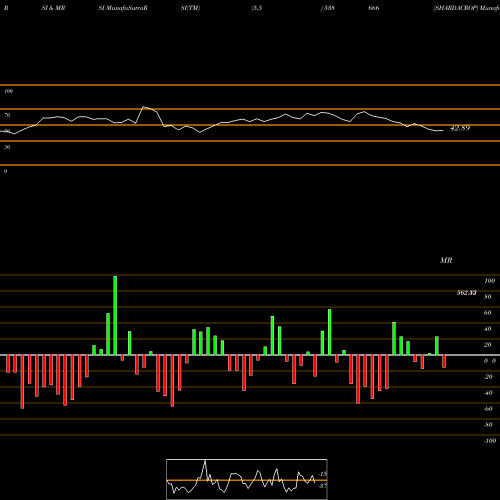Click the MR axis label -20
The image size is (500, 500).
tap(488, 377)
